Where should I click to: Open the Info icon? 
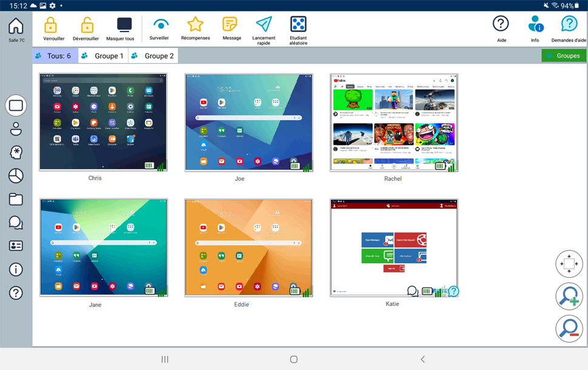[535, 24]
